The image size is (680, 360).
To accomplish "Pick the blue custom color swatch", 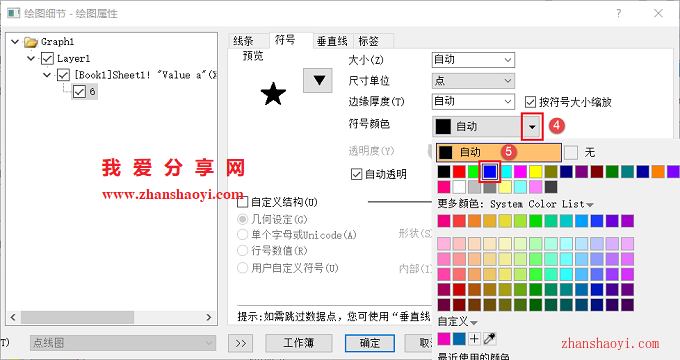I will tap(459, 339).
